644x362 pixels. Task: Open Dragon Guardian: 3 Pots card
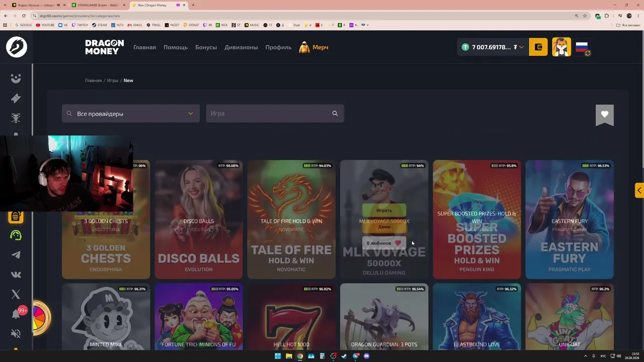384,317
